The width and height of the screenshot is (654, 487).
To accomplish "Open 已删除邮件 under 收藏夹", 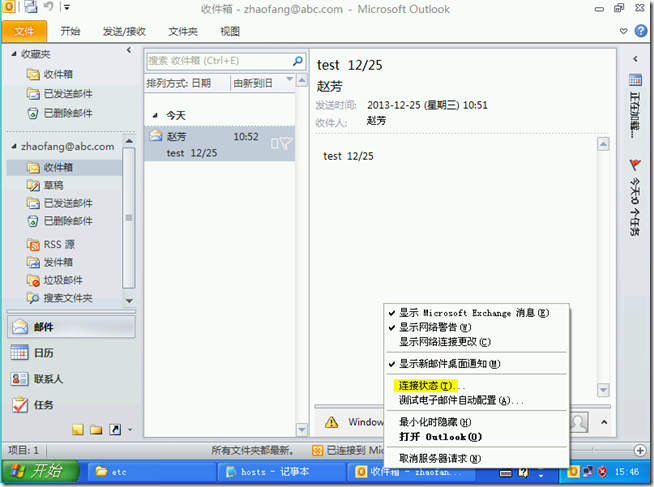I will pos(60,113).
